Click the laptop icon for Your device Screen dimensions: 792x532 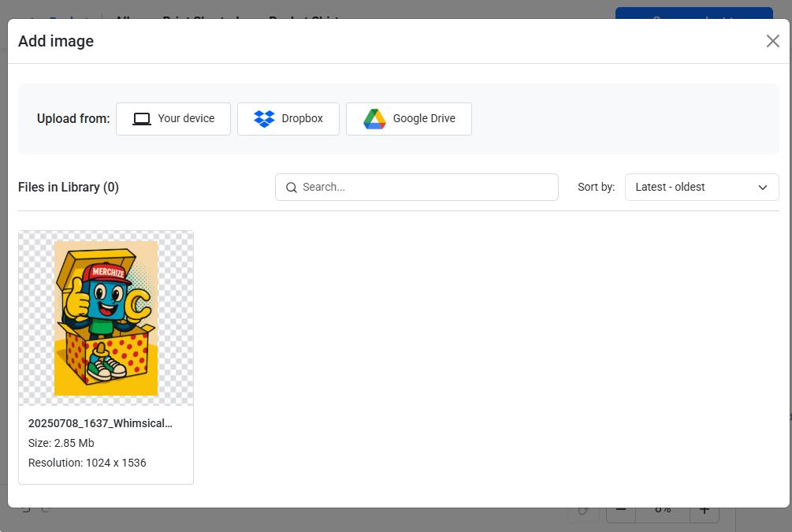(142, 119)
